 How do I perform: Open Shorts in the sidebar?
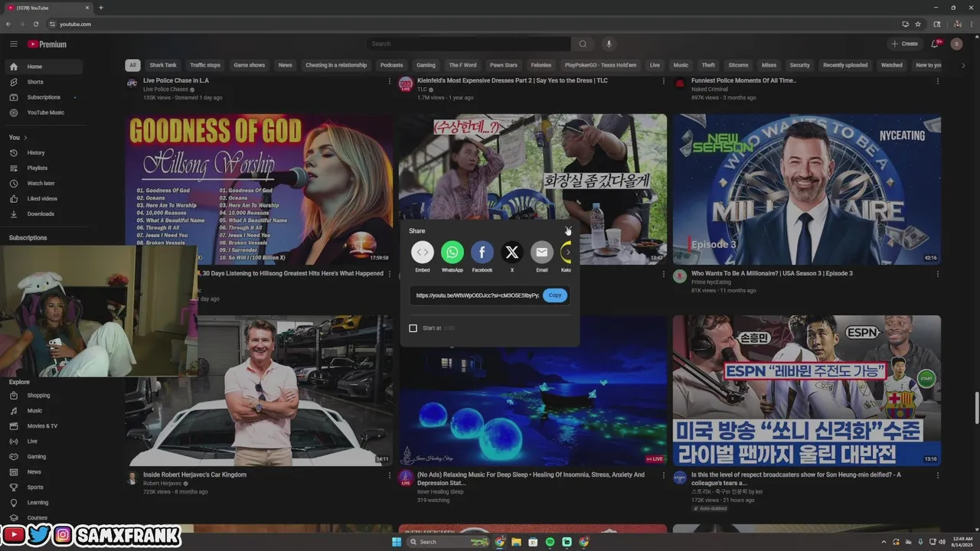click(44, 82)
